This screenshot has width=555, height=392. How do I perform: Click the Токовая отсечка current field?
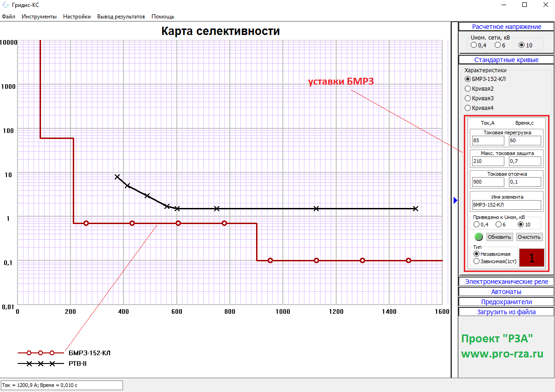pos(488,182)
